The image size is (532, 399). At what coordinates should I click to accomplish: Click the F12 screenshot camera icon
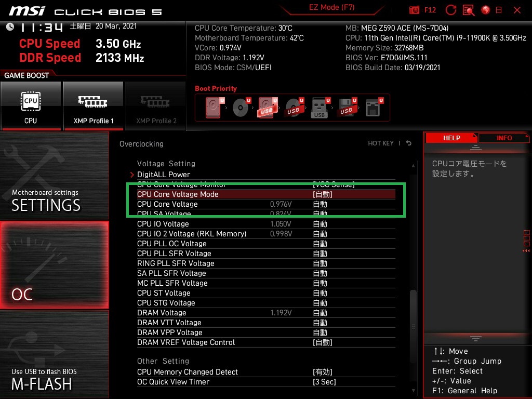[x=414, y=10]
